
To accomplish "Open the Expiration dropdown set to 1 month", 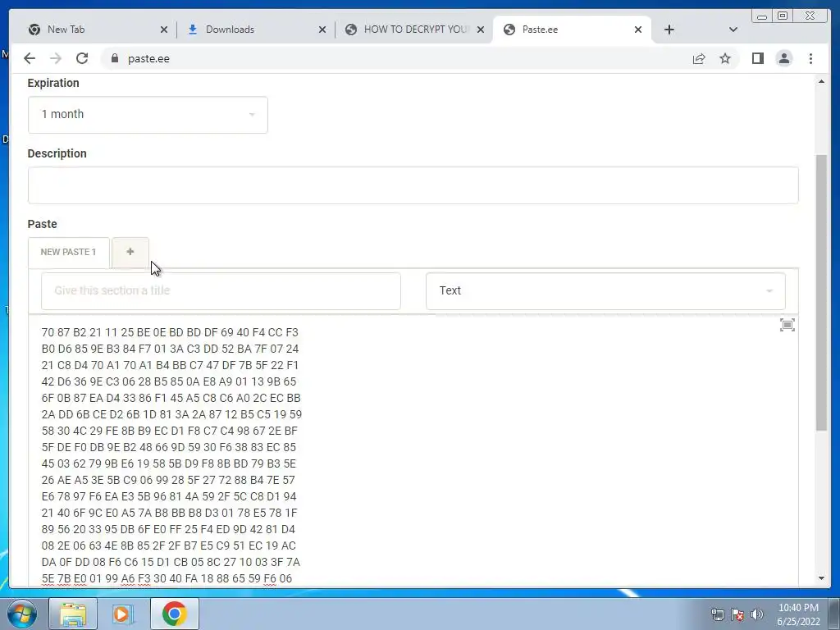I will [x=148, y=115].
